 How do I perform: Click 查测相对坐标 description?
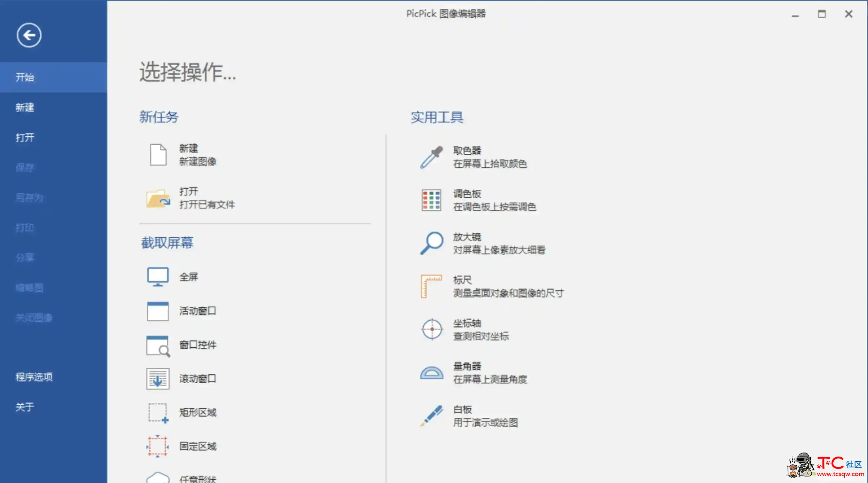[x=481, y=337]
